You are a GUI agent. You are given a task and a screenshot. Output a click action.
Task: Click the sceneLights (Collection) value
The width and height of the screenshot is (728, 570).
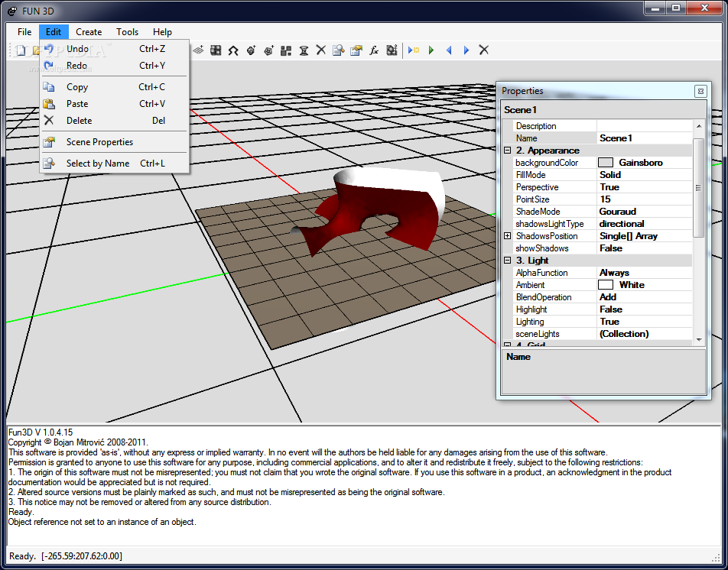(645, 334)
